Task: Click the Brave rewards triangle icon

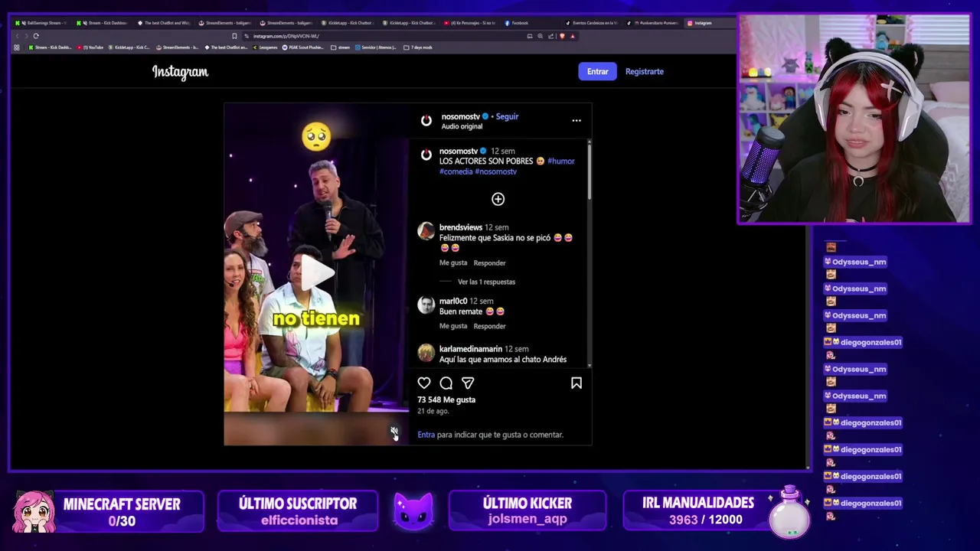Action: (x=572, y=36)
